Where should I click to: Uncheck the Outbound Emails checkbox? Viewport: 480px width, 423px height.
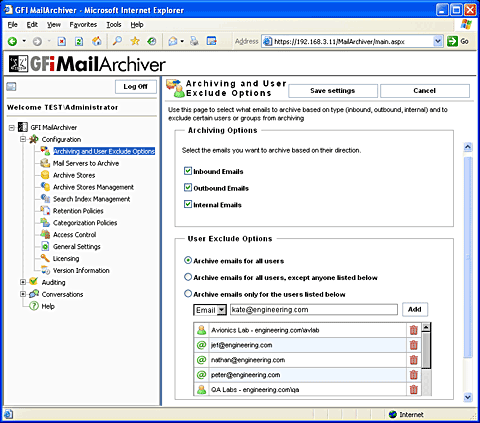click(188, 188)
